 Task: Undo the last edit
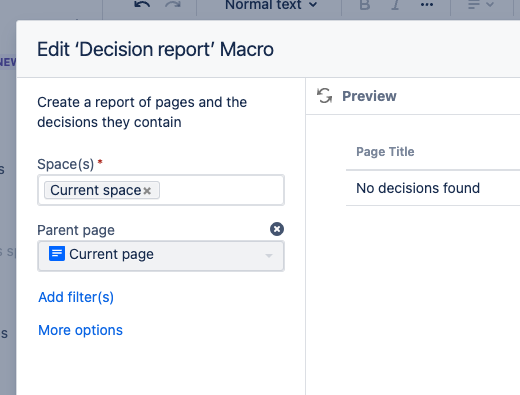click(142, 4)
